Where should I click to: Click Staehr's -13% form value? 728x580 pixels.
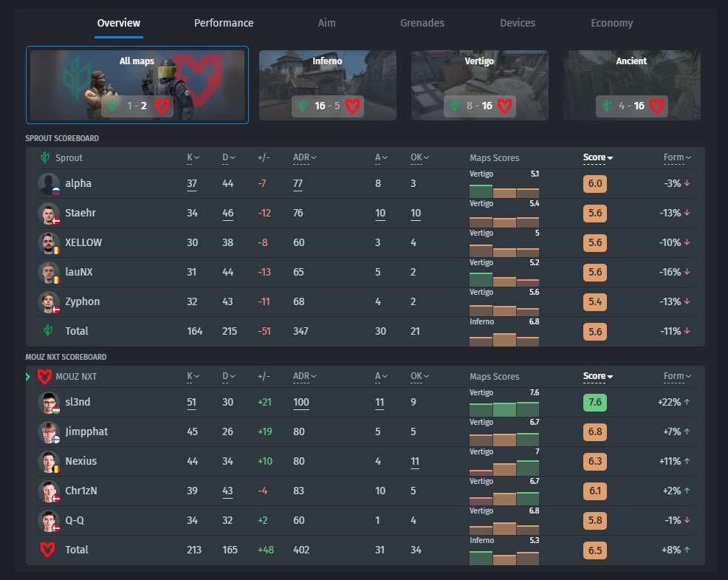[670, 213]
